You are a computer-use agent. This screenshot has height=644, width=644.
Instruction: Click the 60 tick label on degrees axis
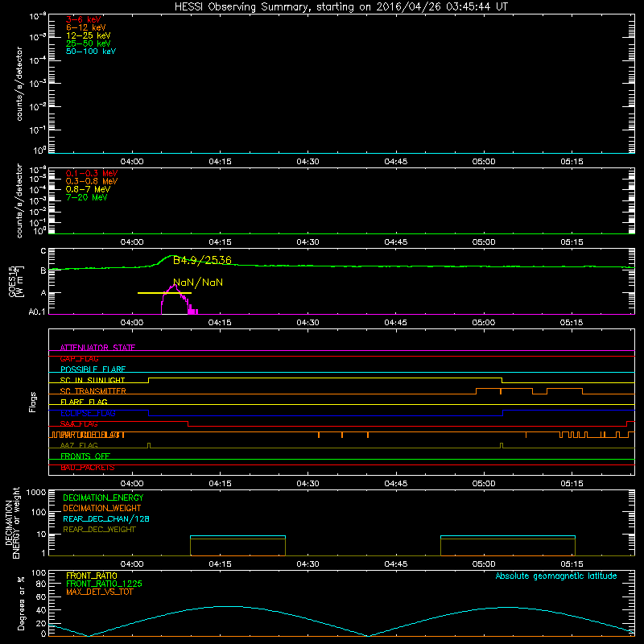pyautogui.click(x=41, y=597)
